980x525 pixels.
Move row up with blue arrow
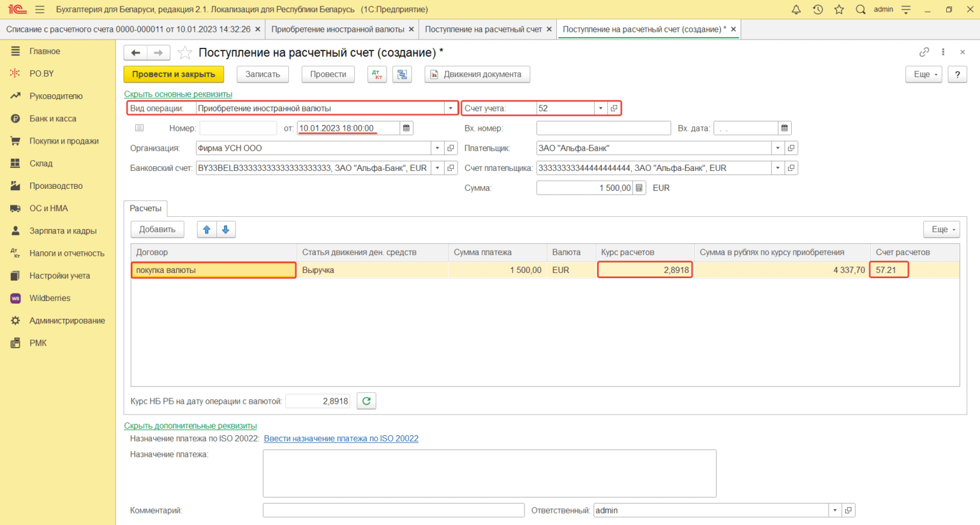click(x=207, y=230)
